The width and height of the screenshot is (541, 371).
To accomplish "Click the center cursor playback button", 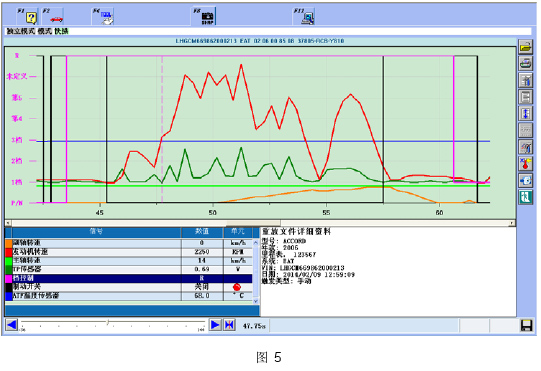I will tap(229, 325).
